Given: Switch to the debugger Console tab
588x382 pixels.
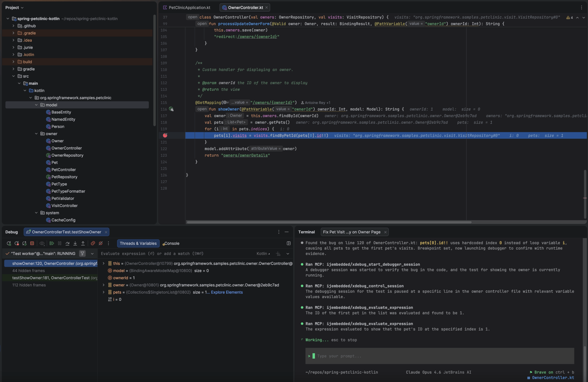Looking at the screenshot, I should pyautogui.click(x=171, y=243).
